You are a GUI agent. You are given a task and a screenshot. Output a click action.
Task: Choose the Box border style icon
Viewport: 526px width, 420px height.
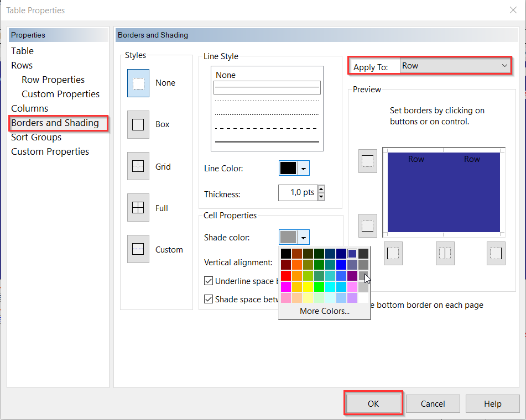point(138,125)
